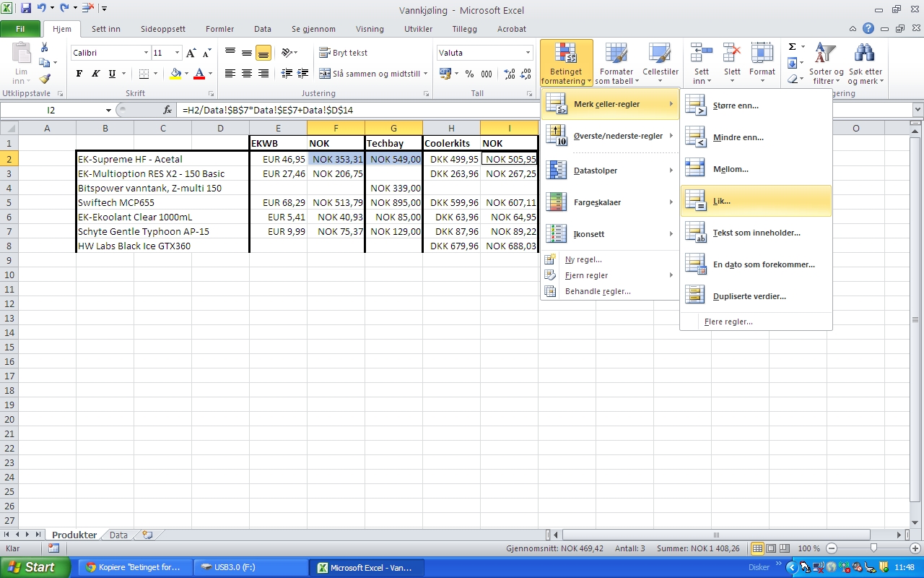
Task: Toggle Bryt tekst wrap text
Action: click(x=344, y=53)
